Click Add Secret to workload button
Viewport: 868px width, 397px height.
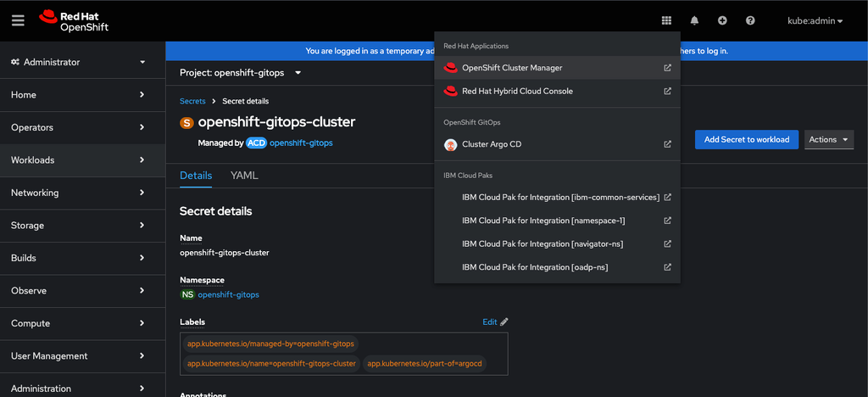[746, 140]
